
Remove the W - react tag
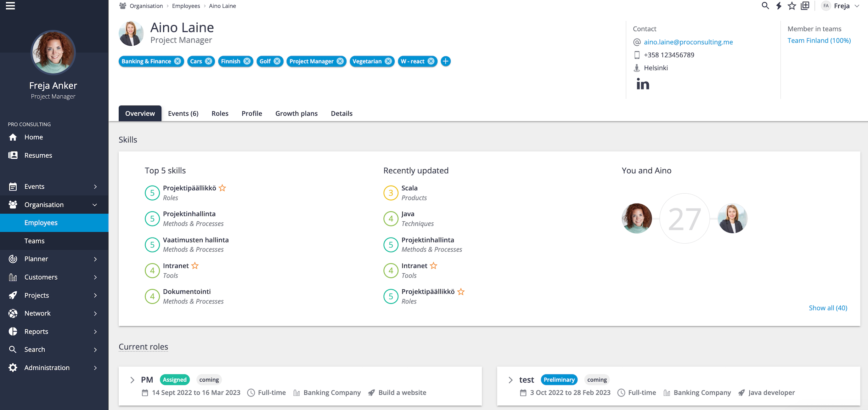tap(431, 61)
